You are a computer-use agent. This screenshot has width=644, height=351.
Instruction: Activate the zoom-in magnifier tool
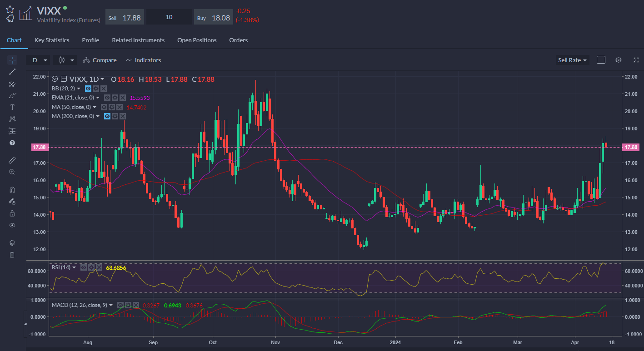12,172
